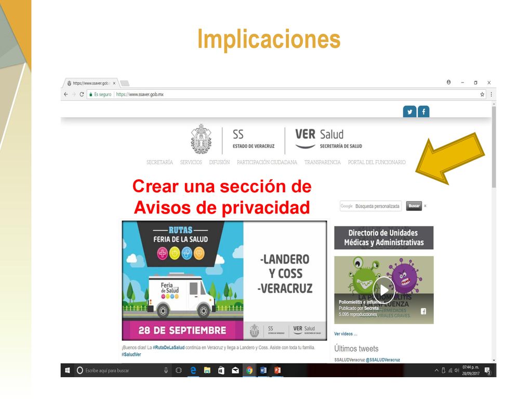Click Facebook icon on the video

[x=423, y=311]
